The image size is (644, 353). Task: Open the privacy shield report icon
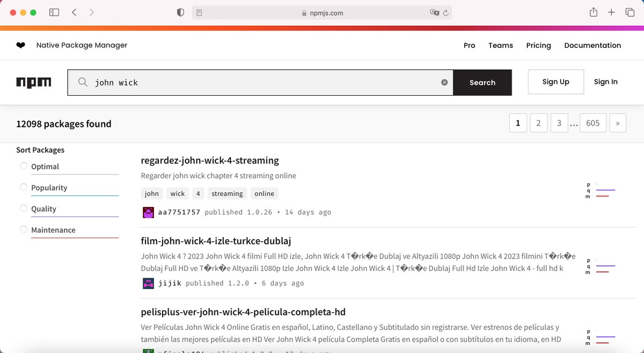181,12
